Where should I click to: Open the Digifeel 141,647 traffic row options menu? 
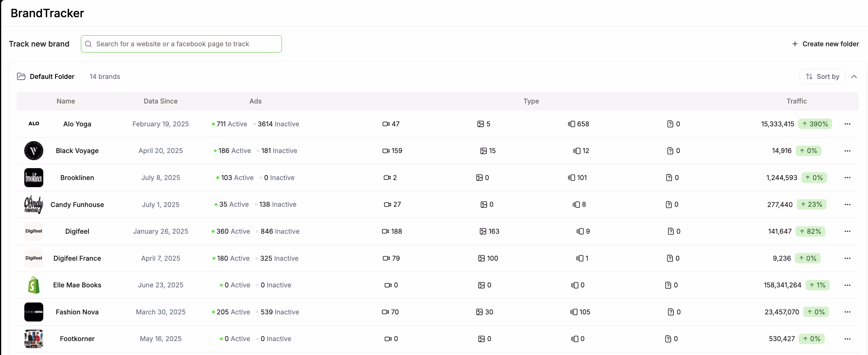(848, 231)
